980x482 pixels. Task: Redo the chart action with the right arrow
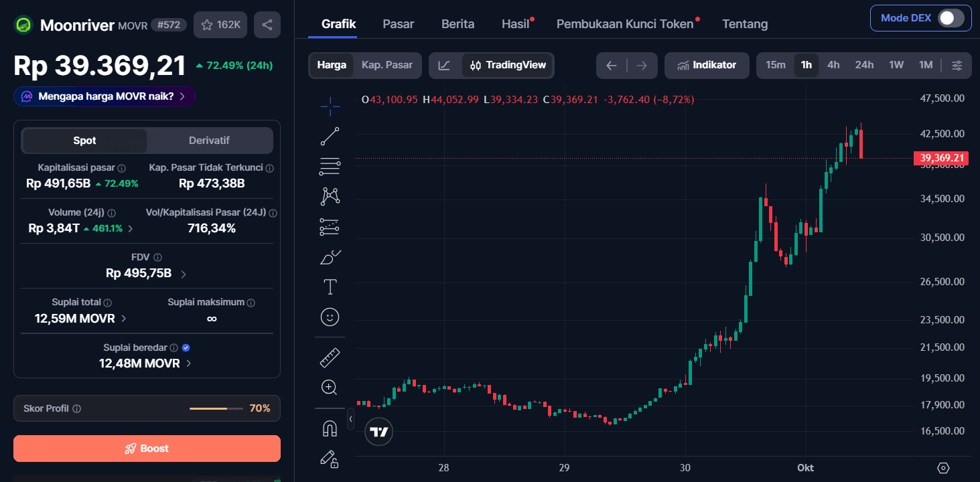coord(642,65)
